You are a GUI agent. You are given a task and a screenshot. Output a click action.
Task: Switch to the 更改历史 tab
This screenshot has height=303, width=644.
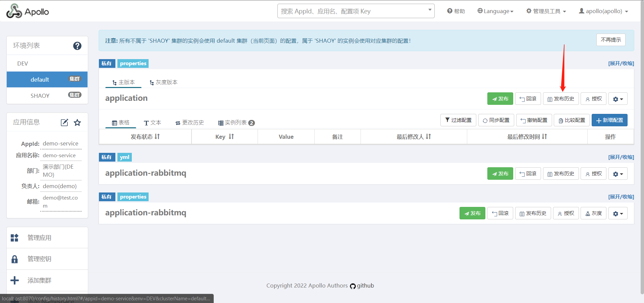[x=190, y=123]
